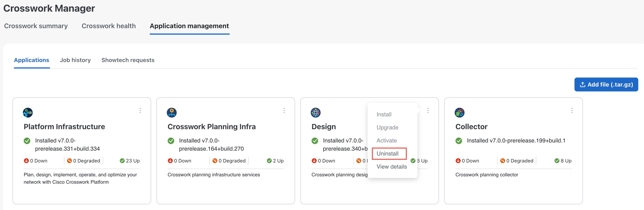Click the Crosswork Planning Infra application icon
Viewport: 644px width, 210px height.
172,113
